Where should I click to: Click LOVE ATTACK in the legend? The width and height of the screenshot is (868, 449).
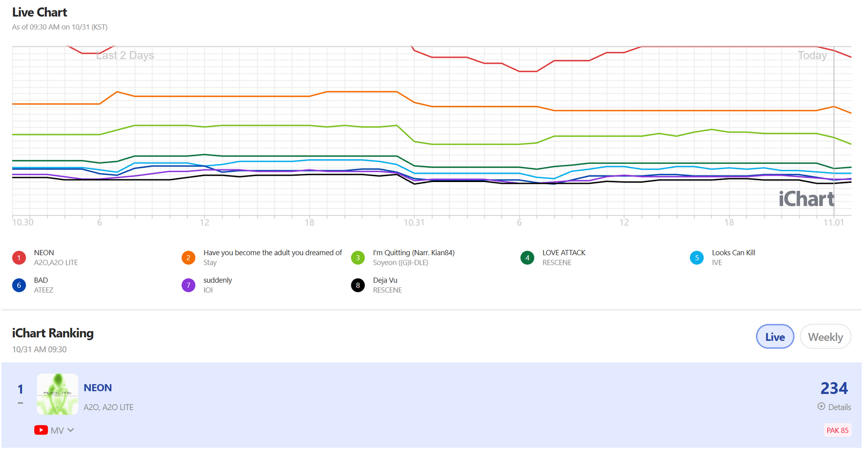click(564, 253)
